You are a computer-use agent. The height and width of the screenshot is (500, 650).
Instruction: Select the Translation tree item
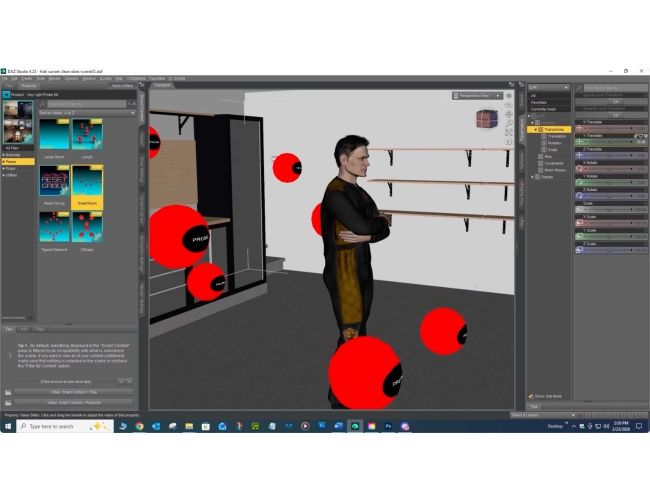(553, 136)
